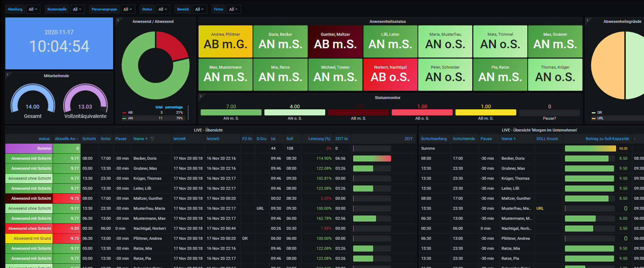Click the filter icon beside Name column
This screenshot has height=268, width=644.
click(152, 139)
